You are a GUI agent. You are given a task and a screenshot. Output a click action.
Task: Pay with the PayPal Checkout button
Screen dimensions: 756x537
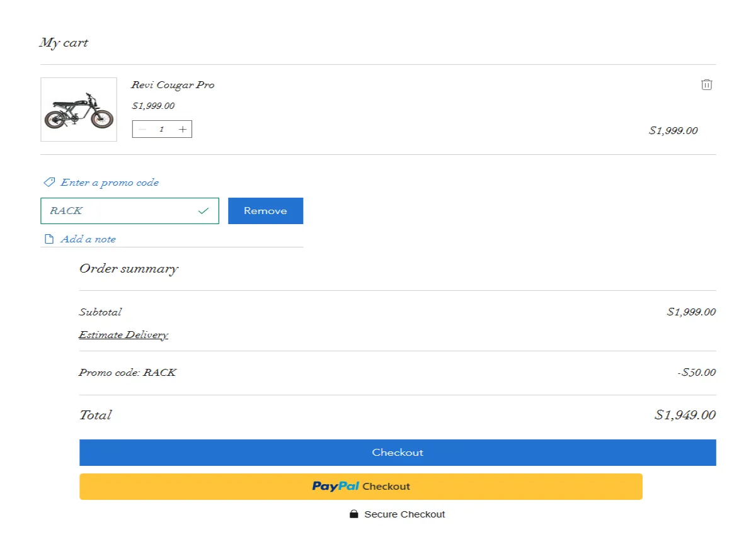pyautogui.click(x=361, y=487)
